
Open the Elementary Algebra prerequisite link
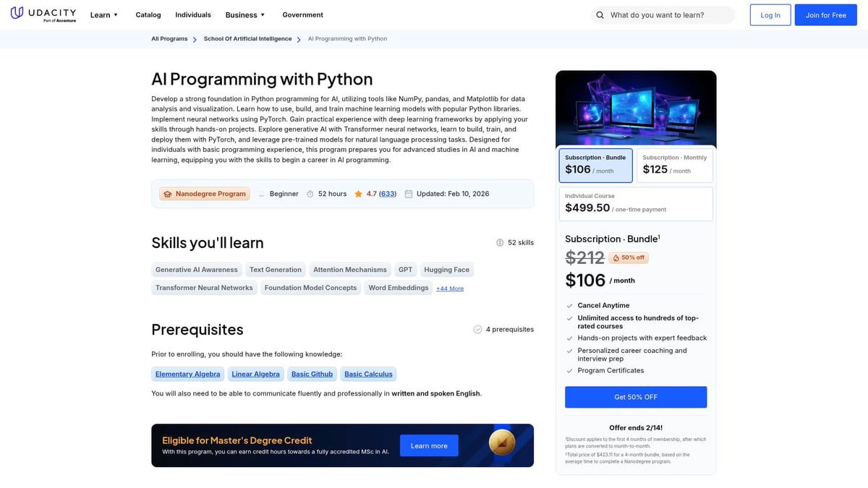188,374
